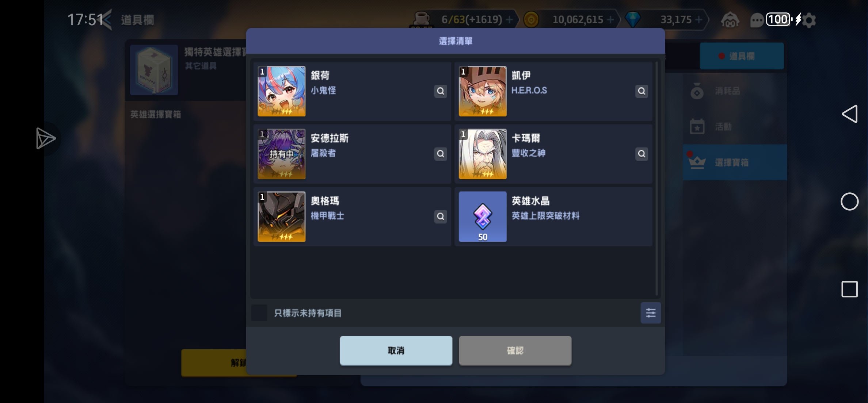Enable 只標示未持有項目 checkbox
This screenshot has height=403, width=868.
259,313
